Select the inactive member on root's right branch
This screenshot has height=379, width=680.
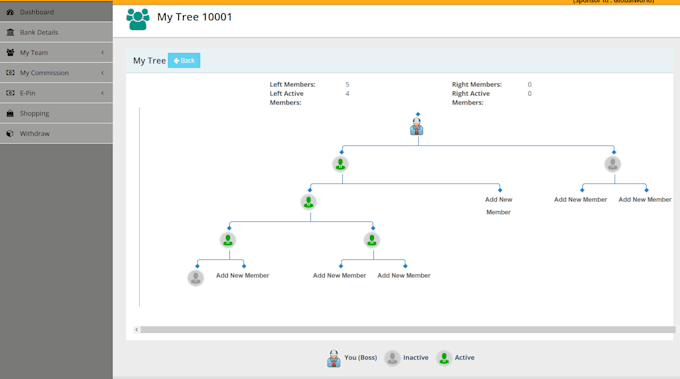point(613,164)
